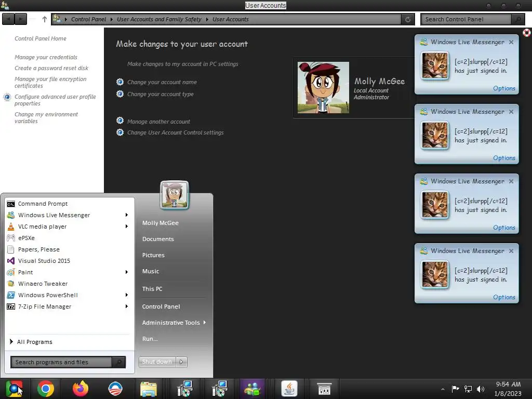
Task: Open Google Chrome from the taskbar
Action: click(46, 389)
